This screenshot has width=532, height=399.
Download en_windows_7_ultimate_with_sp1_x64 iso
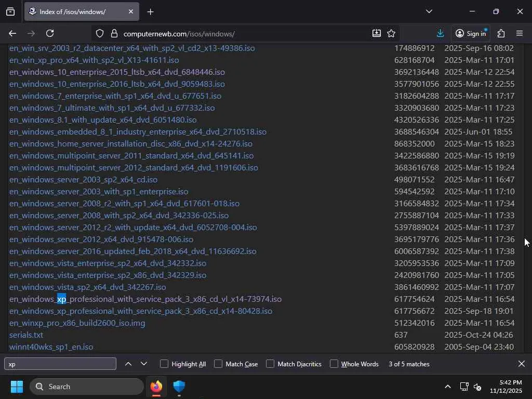tap(112, 108)
